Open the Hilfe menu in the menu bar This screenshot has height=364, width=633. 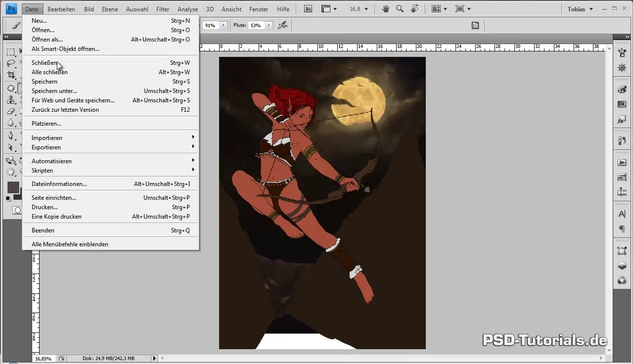283,9
